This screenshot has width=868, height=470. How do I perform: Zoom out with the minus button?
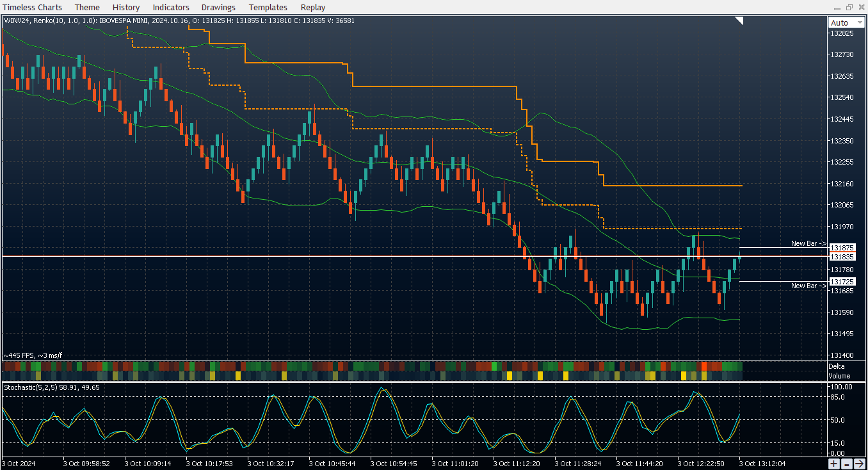click(x=847, y=464)
